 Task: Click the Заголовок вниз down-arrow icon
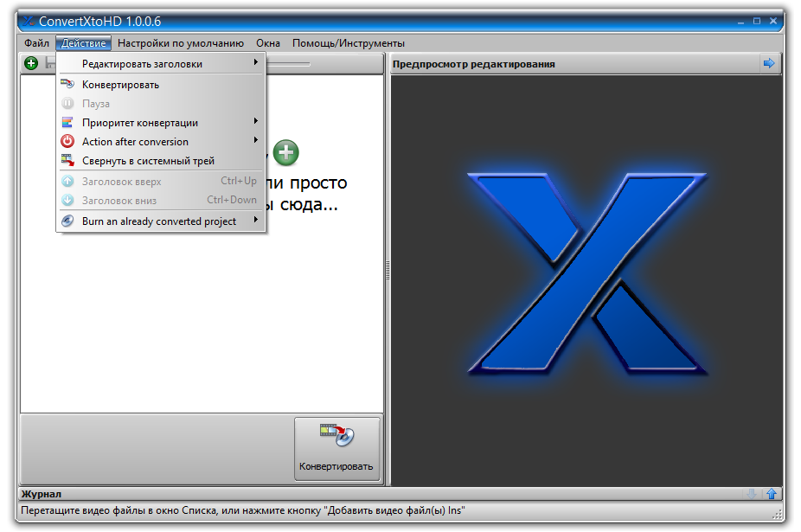(x=67, y=200)
